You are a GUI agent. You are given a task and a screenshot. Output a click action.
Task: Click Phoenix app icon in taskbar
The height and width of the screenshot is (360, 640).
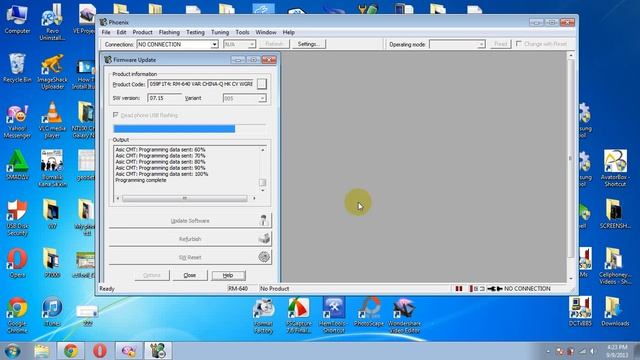tap(158, 351)
